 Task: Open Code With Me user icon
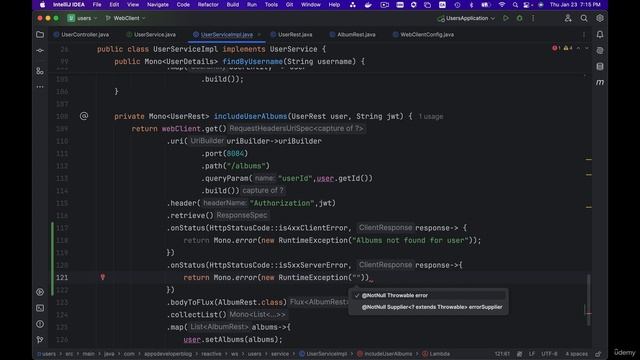(568, 18)
